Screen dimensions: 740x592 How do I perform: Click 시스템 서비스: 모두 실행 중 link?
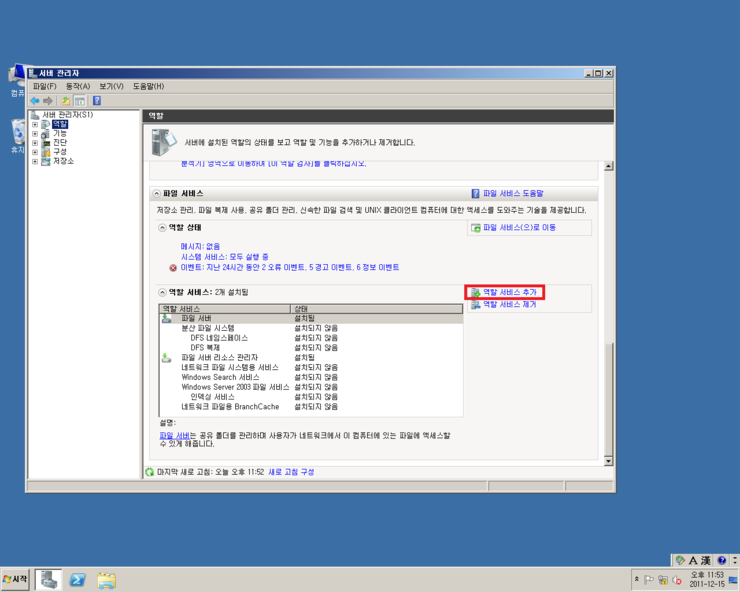225,257
